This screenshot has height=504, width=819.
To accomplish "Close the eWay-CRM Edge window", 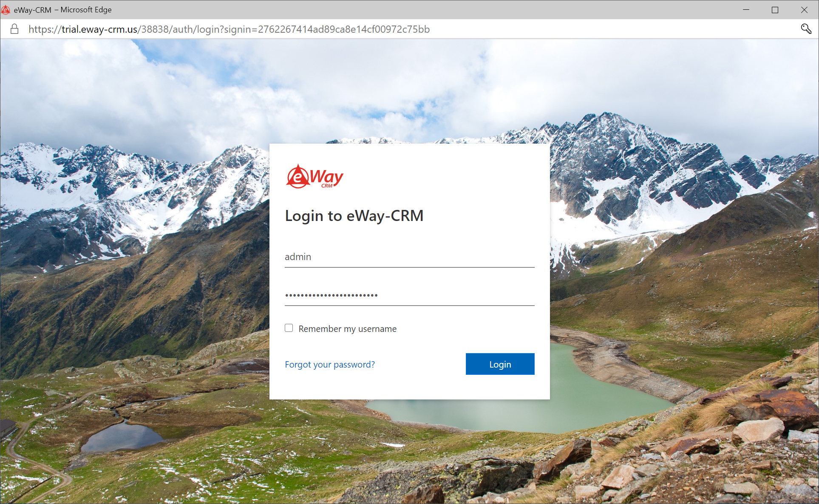I will pyautogui.click(x=804, y=10).
